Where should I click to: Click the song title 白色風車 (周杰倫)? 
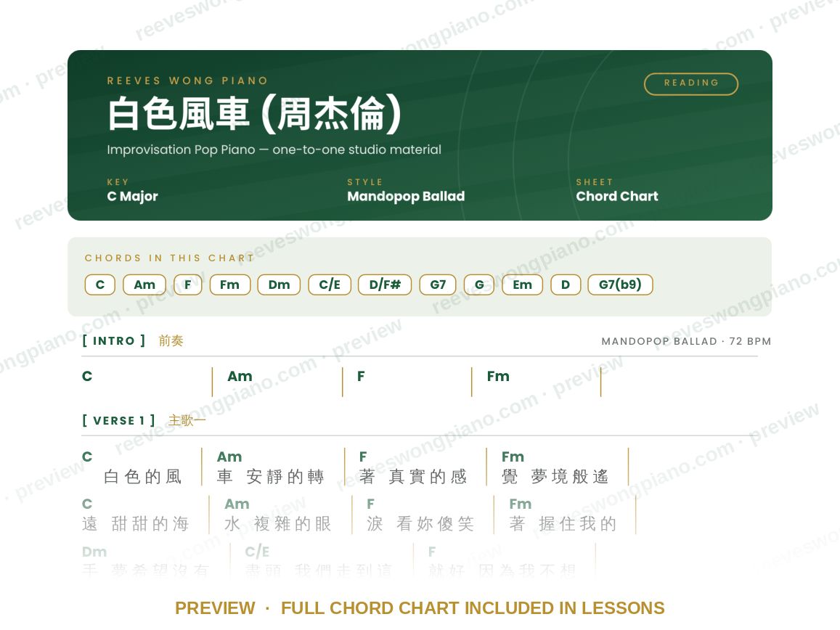pyautogui.click(x=254, y=114)
